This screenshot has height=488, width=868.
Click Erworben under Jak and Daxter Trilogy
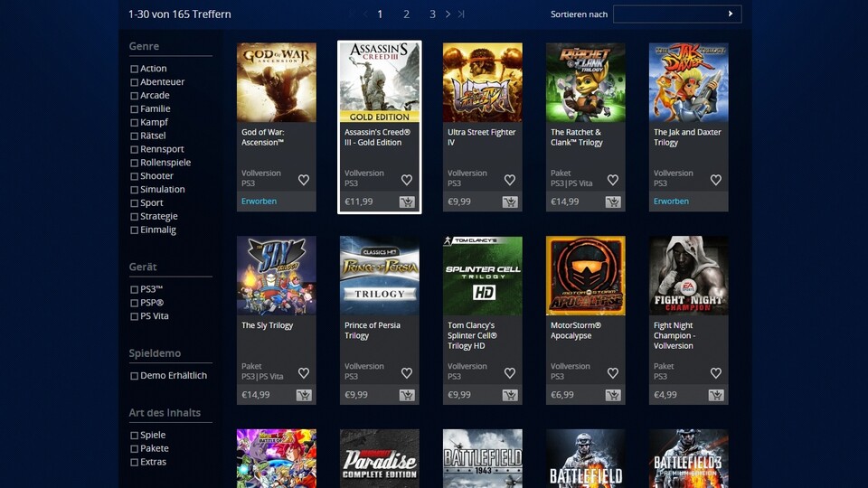click(671, 202)
